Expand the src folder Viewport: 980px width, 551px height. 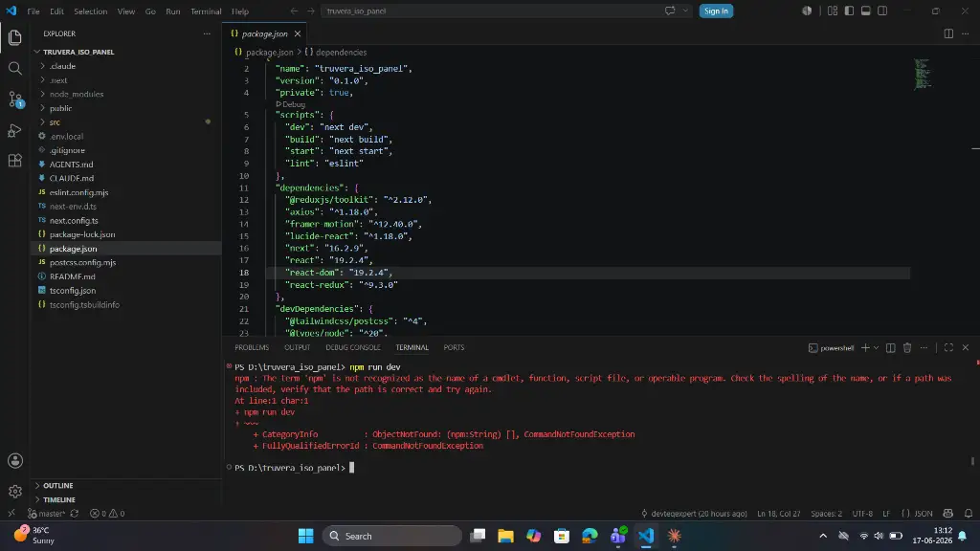click(x=55, y=122)
